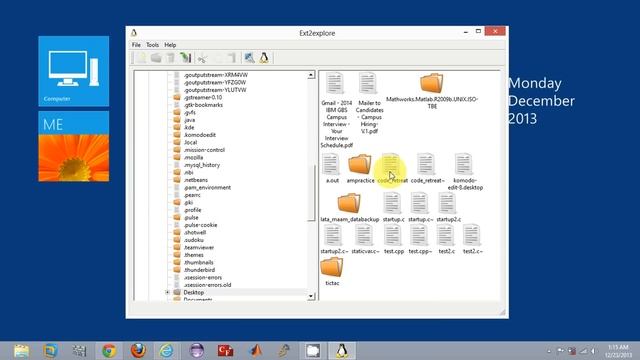Screen dimensions: 640x360
Task: Select .thumbnails folder in the tree
Action: [198, 262]
